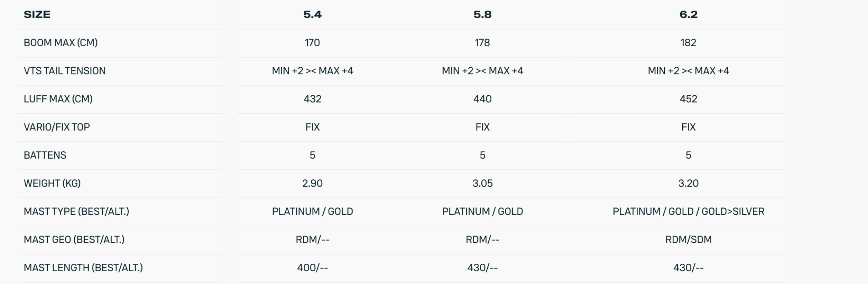The height and width of the screenshot is (284, 868).
Task: Click the MAST LENGTH (BEST/ALT.) row label
Action: 83,268
